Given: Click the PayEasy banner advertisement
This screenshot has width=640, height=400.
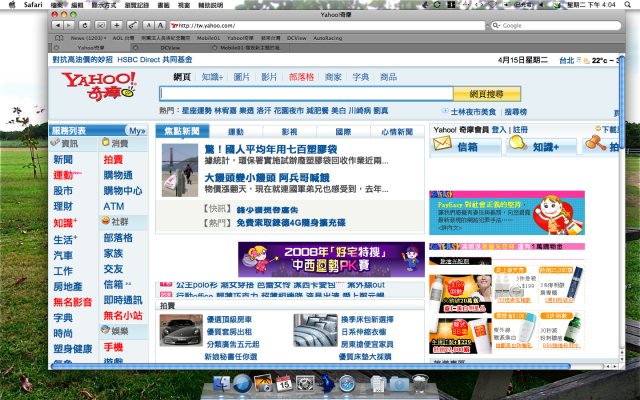Looking at the screenshot, I should [507, 213].
